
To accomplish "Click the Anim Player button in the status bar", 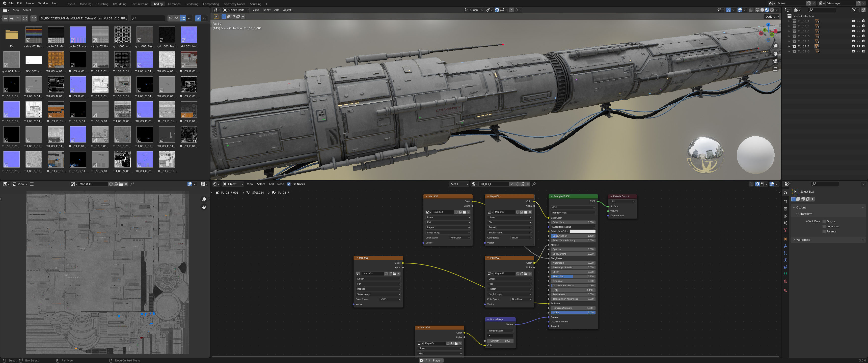I will [x=430, y=360].
